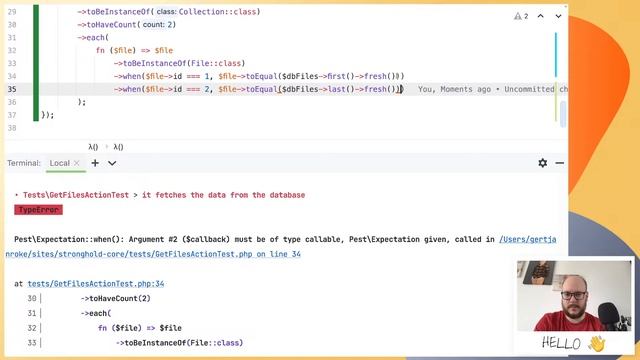640x360 pixels.
Task: Follow tests/GetFilesActionTest.php:34 link
Action: (x=96, y=284)
